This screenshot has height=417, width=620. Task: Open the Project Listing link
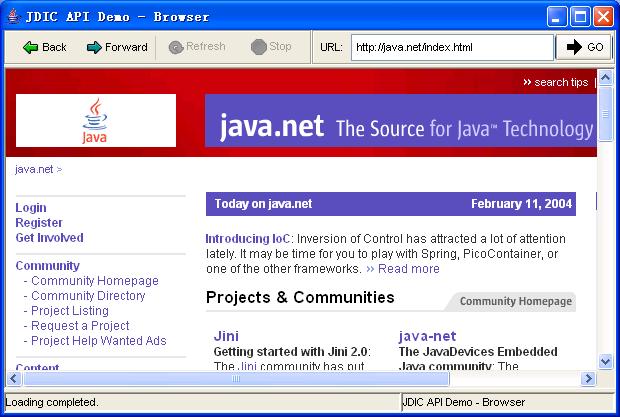(70, 311)
